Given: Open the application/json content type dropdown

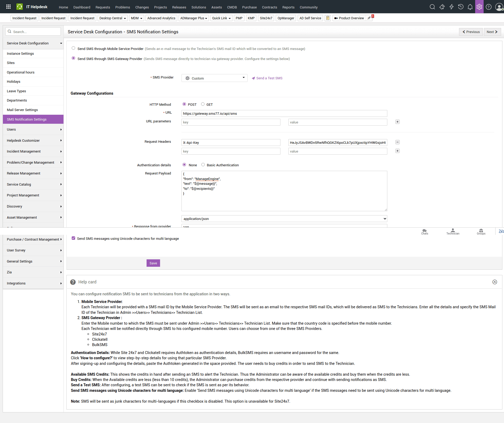Looking at the screenshot, I should [284, 219].
